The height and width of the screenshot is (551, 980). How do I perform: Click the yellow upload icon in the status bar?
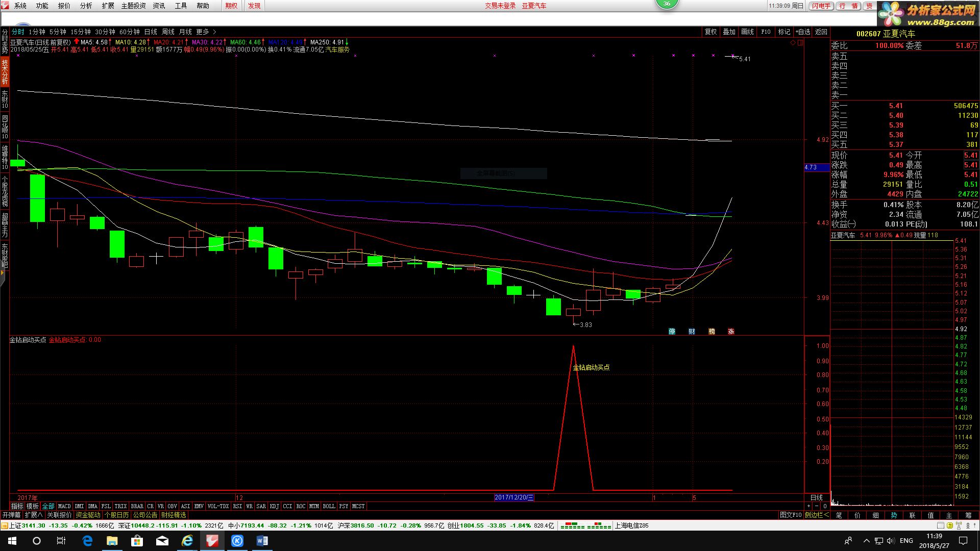coord(949,525)
